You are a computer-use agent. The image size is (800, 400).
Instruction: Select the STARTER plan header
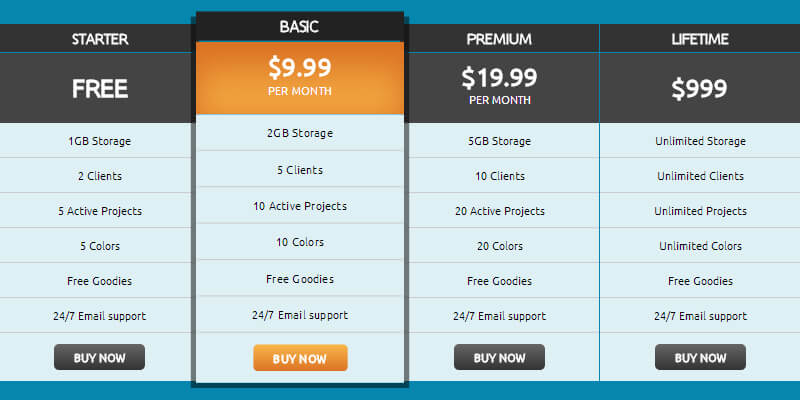tap(99, 39)
